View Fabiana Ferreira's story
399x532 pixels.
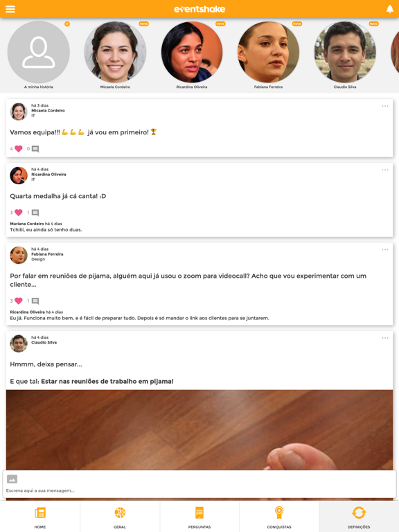(x=268, y=52)
